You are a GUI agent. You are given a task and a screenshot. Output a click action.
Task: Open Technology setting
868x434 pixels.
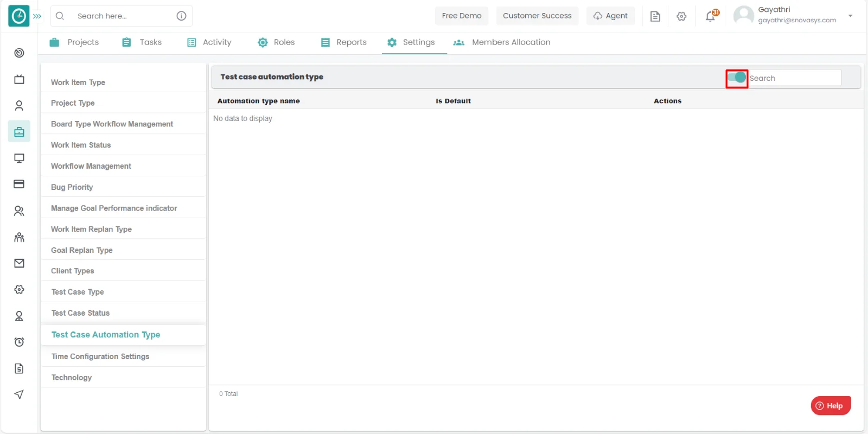pos(123,378)
